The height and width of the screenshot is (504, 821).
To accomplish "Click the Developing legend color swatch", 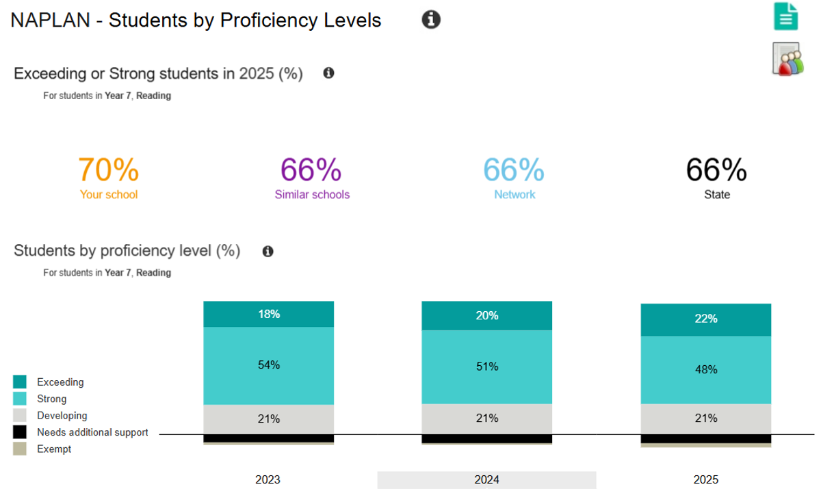I will click(x=21, y=415).
